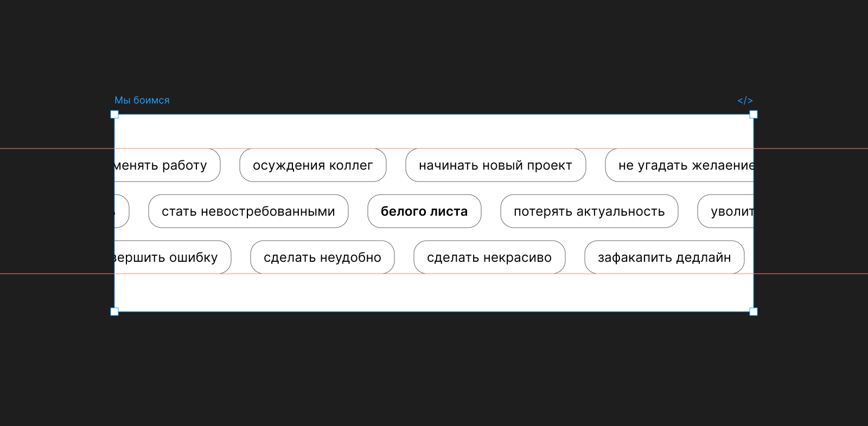Select the "сделать неудобно" chip
Image resolution: width=868 pixels, height=426 pixels.
tap(322, 257)
